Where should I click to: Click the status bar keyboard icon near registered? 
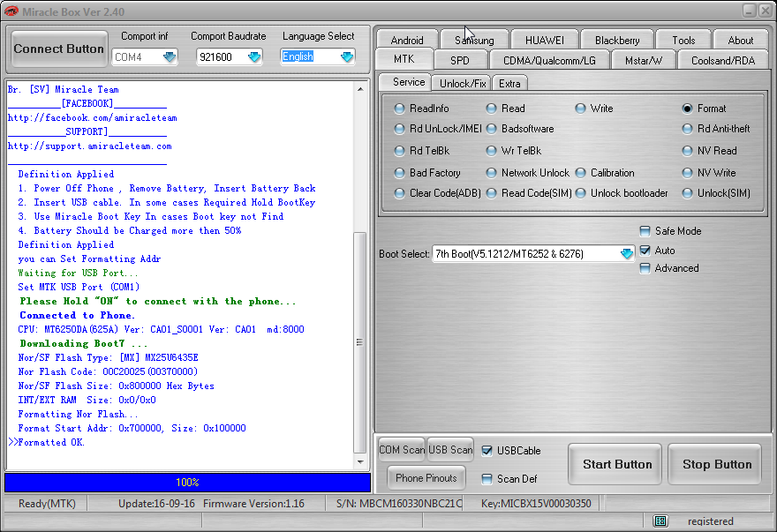click(x=660, y=521)
